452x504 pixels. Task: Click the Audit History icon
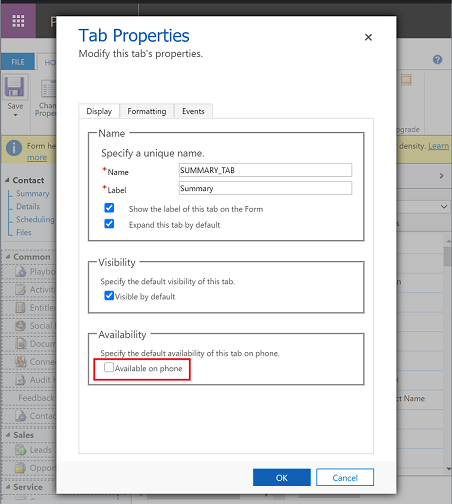click(x=21, y=379)
